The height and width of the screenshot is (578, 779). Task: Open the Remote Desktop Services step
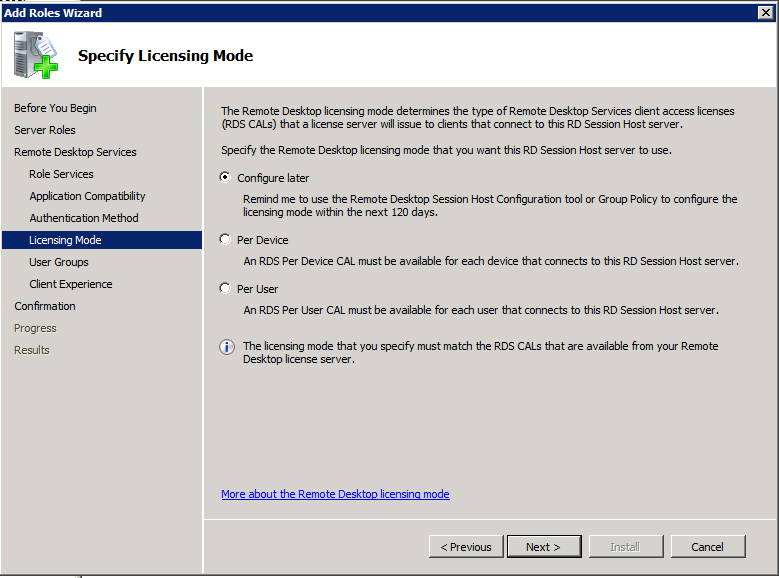point(75,152)
